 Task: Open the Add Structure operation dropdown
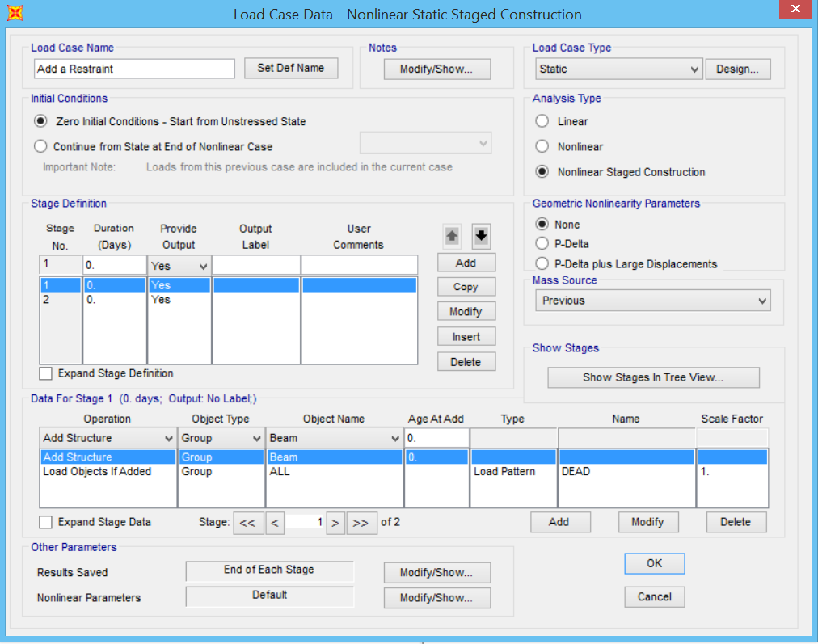pyautogui.click(x=167, y=437)
